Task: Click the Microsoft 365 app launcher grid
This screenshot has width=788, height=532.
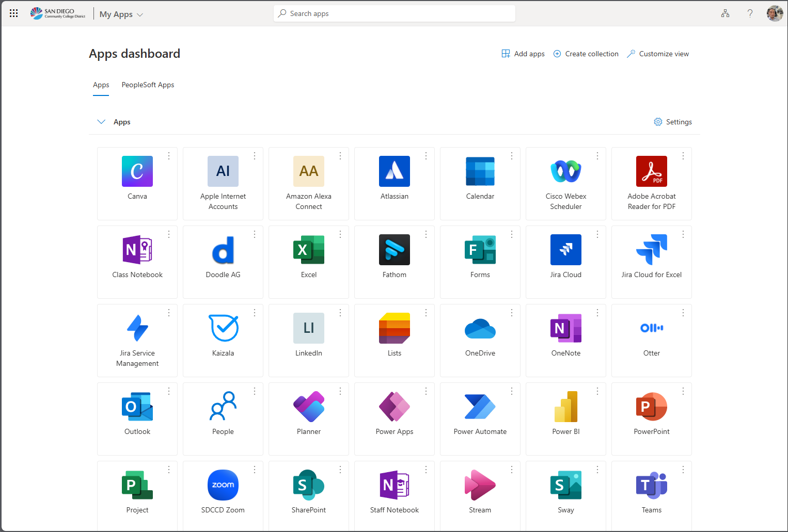Action: click(x=14, y=13)
